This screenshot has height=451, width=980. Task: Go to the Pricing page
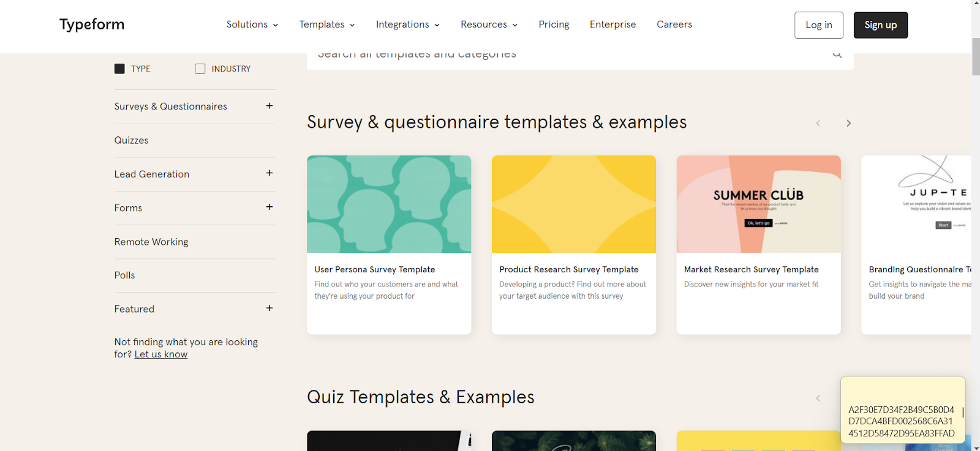[554, 24]
